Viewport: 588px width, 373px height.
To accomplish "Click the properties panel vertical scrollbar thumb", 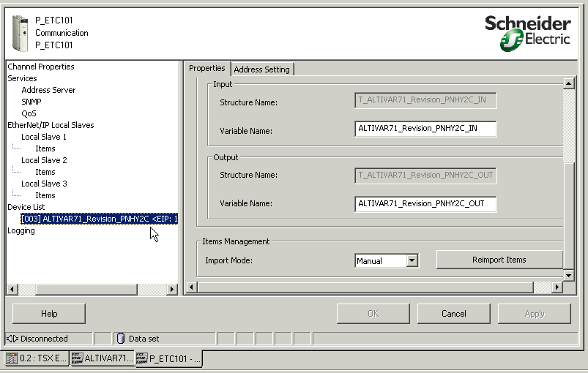I will [568, 216].
